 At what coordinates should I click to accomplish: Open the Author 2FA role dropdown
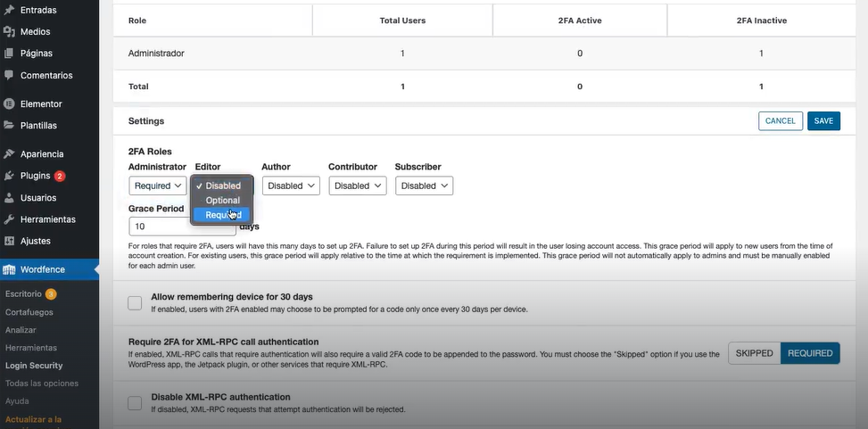pyautogui.click(x=291, y=186)
